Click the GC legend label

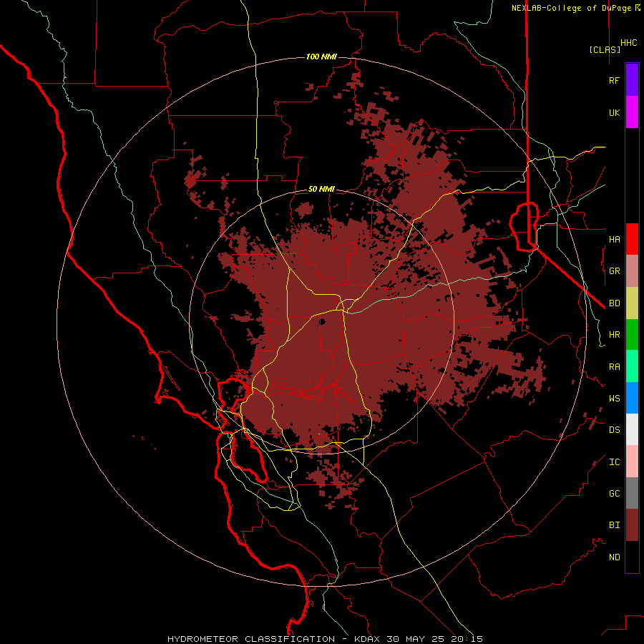(x=614, y=493)
